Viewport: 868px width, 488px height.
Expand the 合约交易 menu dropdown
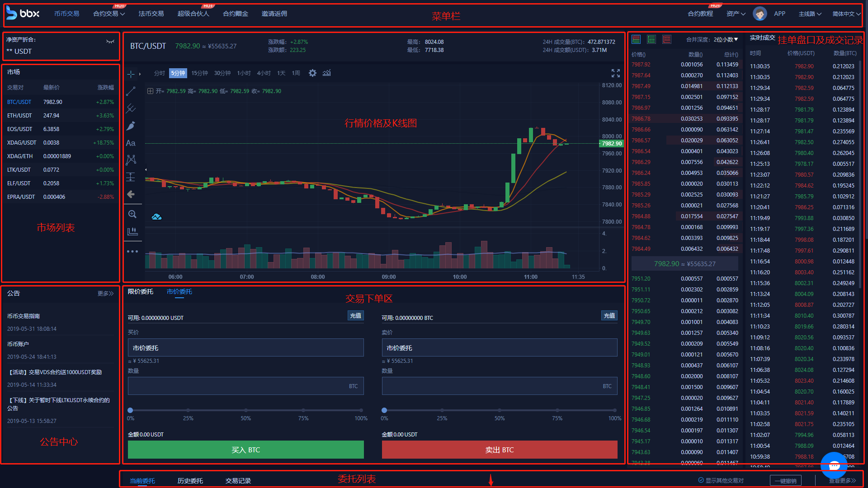click(108, 14)
